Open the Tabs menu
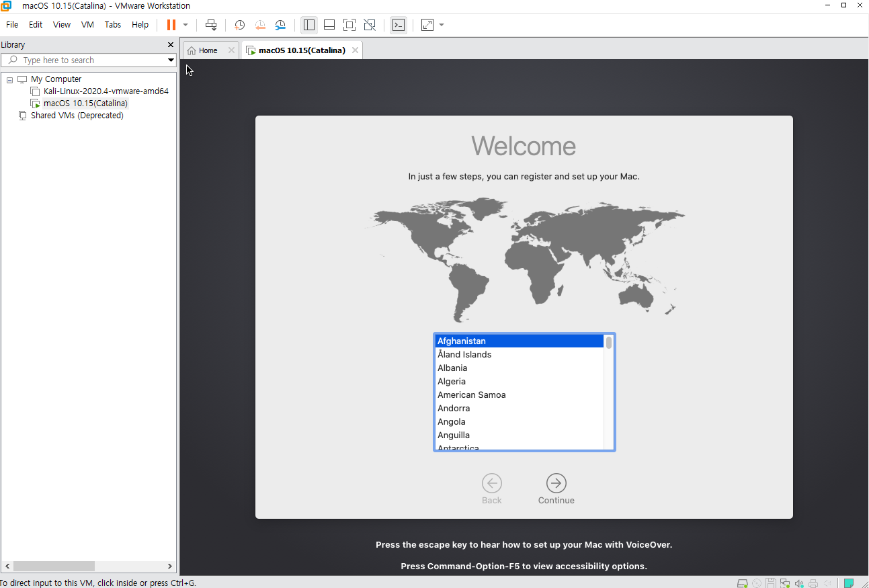Image resolution: width=869 pixels, height=588 pixels. 113,25
